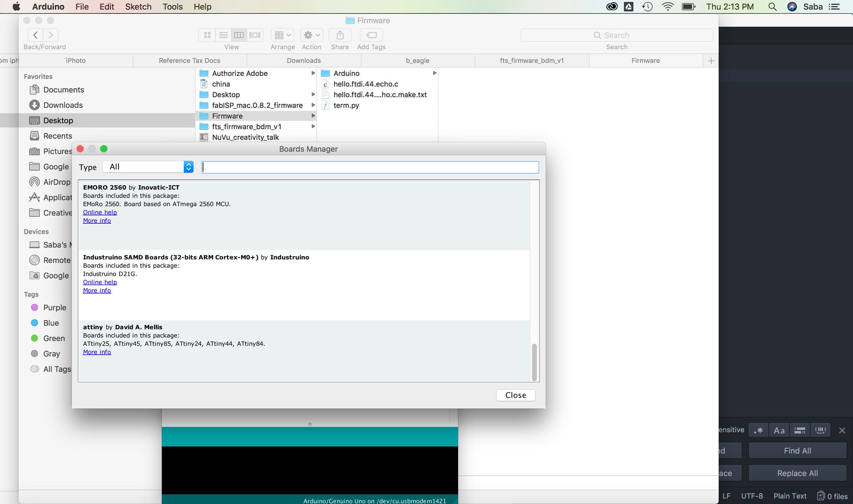
Task: Select the hello.ftdi.44 make.txt file
Action: tap(380, 95)
